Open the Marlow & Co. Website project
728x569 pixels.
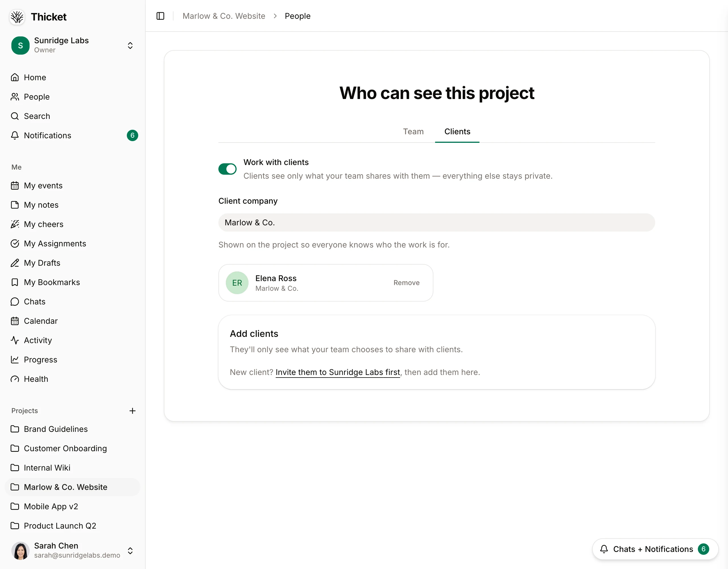[x=73, y=487]
